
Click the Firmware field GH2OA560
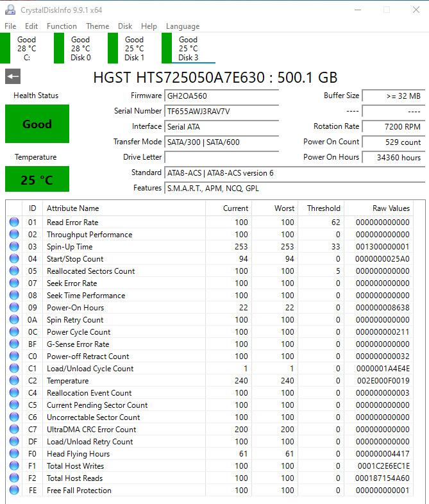click(x=221, y=96)
